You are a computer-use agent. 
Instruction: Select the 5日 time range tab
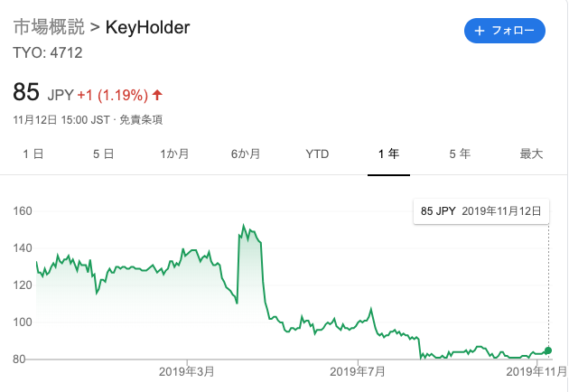click(104, 154)
